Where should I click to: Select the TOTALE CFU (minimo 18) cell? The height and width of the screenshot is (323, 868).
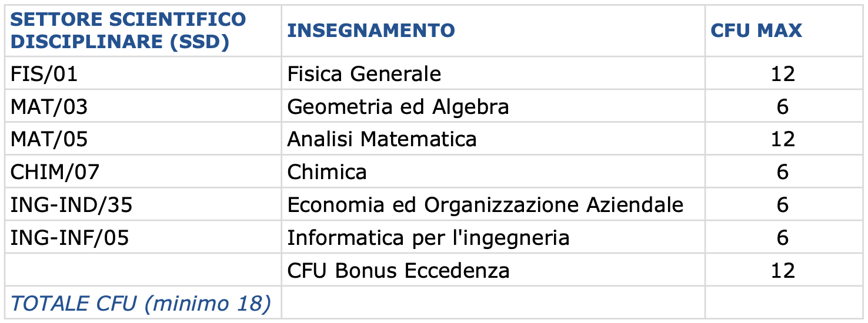click(143, 303)
